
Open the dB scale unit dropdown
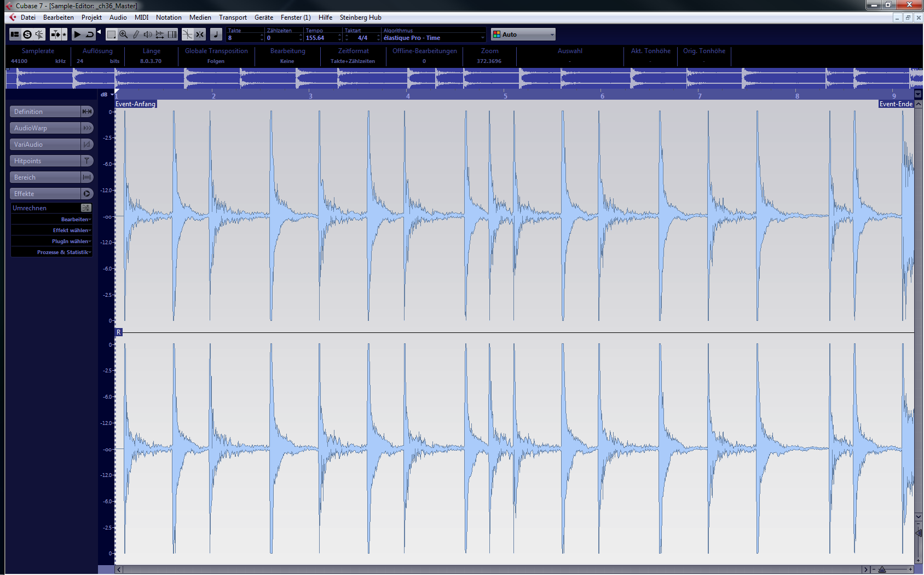107,95
